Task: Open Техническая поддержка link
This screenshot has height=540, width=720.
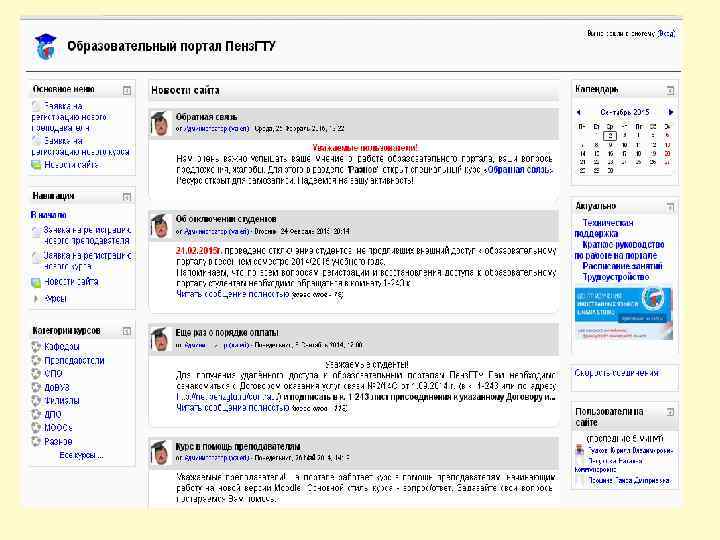Action: [604, 228]
